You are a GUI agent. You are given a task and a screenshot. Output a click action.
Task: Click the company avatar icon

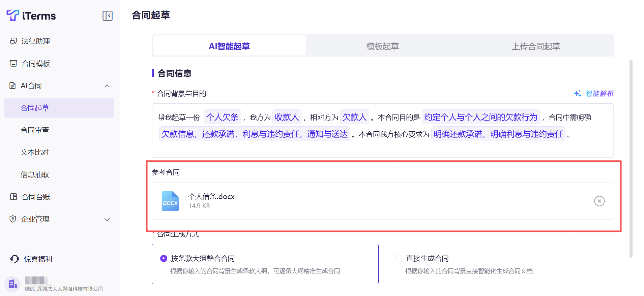pos(12,284)
